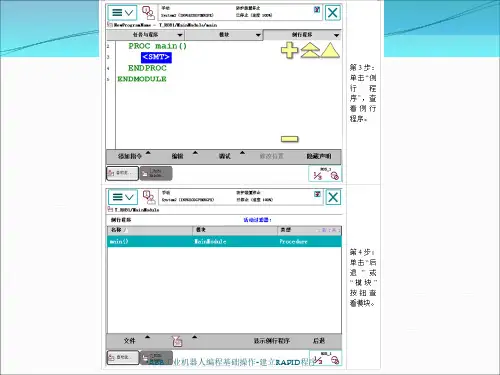
Task: Click the small status icon beside the routines list close button
Action: [317, 194]
